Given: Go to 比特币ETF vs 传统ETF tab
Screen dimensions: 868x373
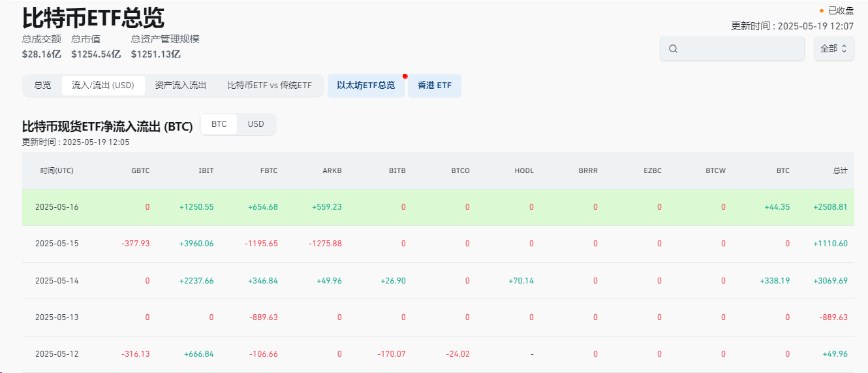Looking at the screenshot, I should point(270,86).
